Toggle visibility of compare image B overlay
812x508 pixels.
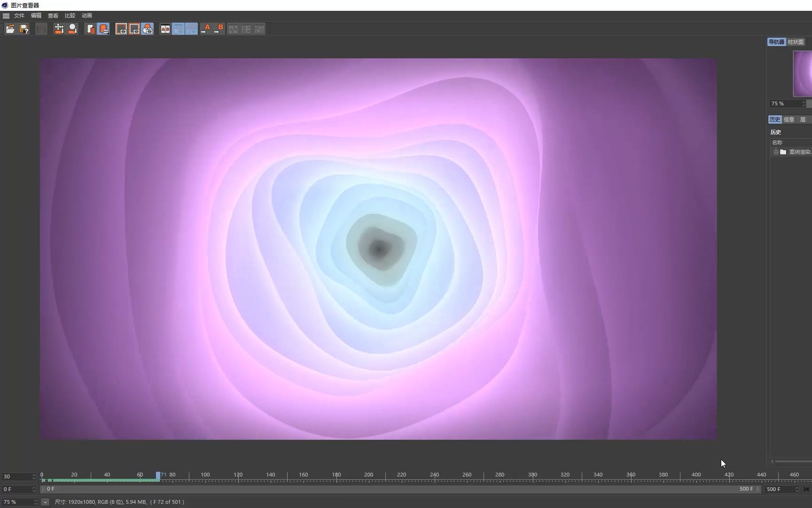click(135, 29)
